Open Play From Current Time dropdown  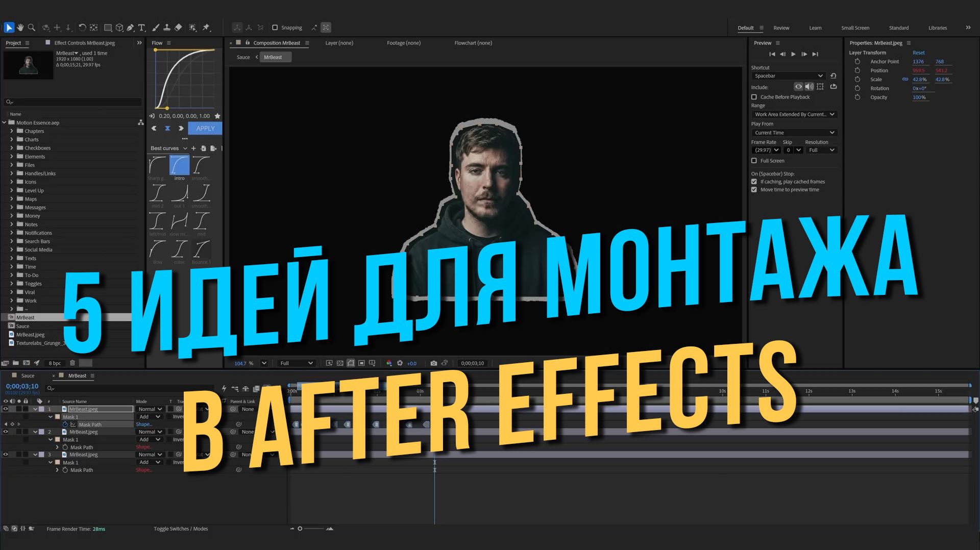click(794, 133)
